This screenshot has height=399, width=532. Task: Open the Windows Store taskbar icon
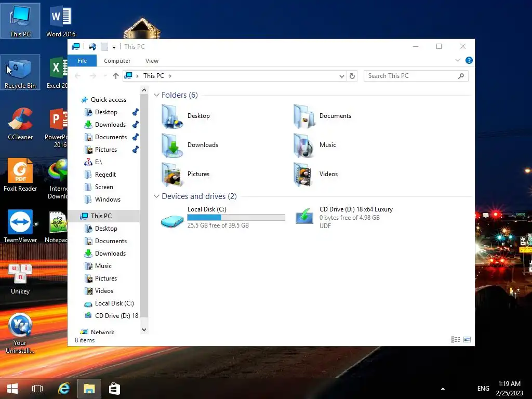[x=114, y=389]
